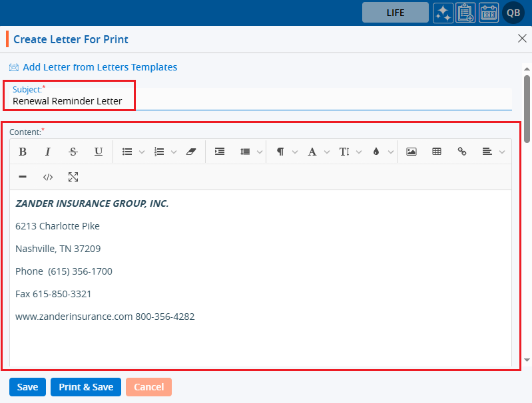Toggle strikethrough text formatting
Screen dimensions: 532x403
(73, 152)
